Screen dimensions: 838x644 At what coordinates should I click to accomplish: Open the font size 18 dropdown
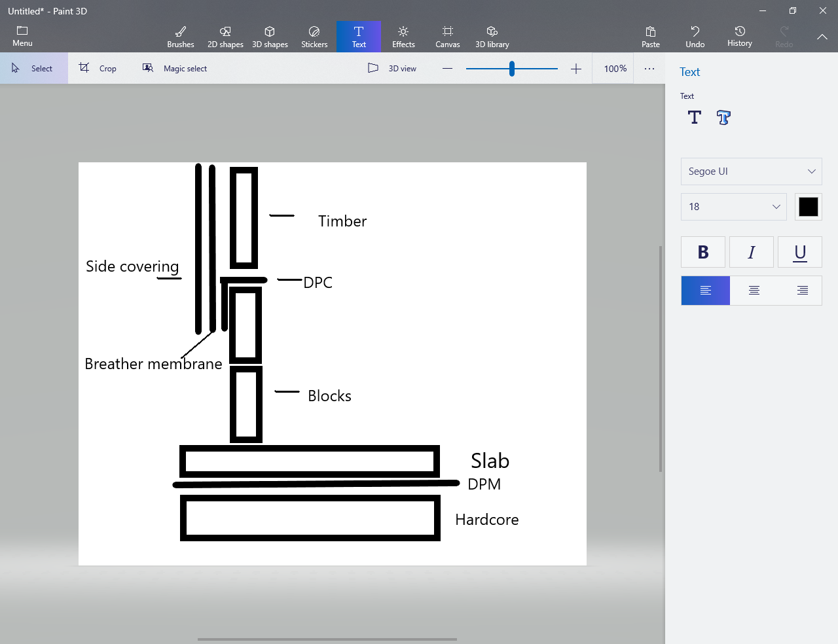(x=733, y=207)
